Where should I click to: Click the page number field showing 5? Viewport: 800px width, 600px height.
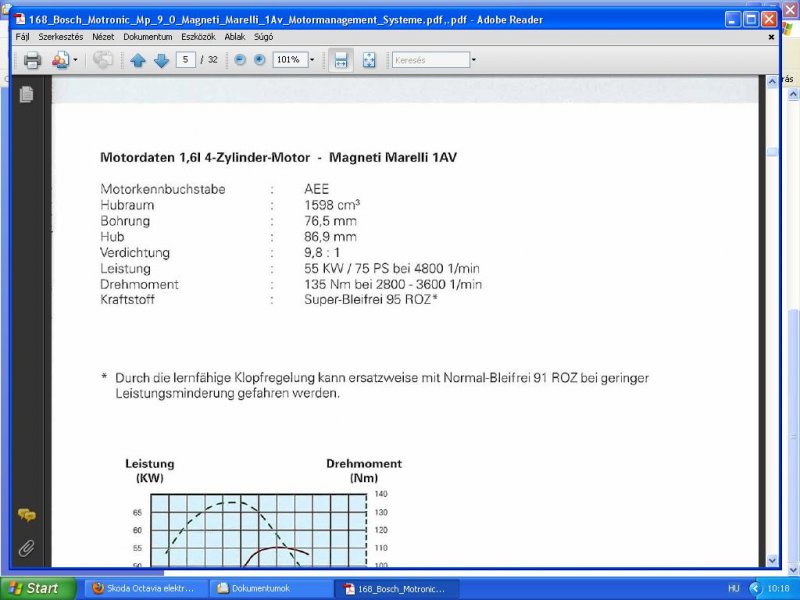186,60
